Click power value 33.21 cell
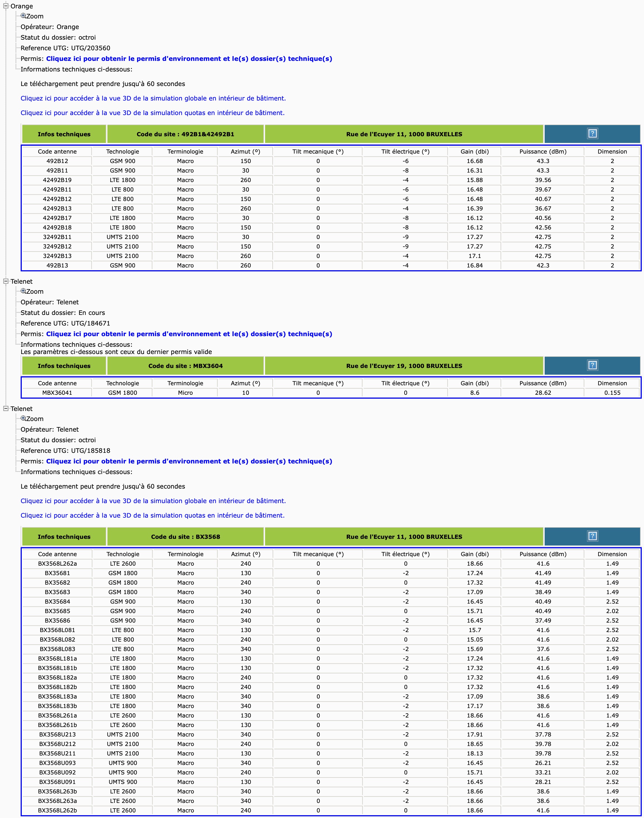Image resolution: width=644 pixels, height=818 pixels. click(543, 772)
